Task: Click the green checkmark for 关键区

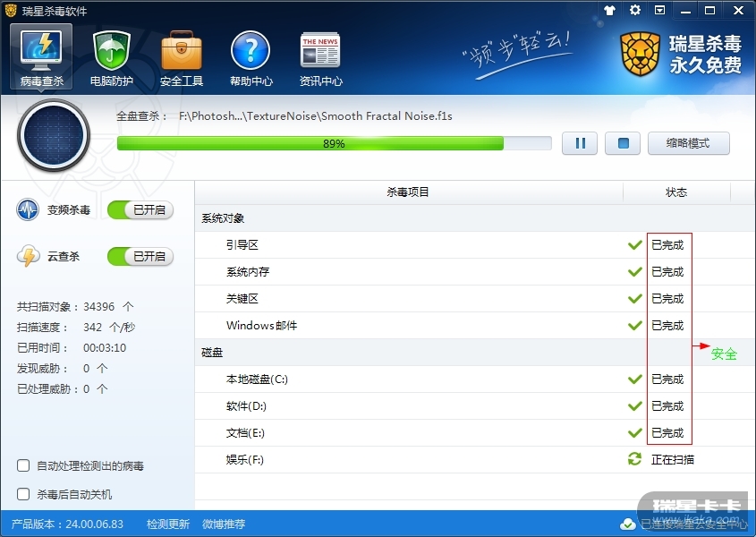Action: point(635,299)
